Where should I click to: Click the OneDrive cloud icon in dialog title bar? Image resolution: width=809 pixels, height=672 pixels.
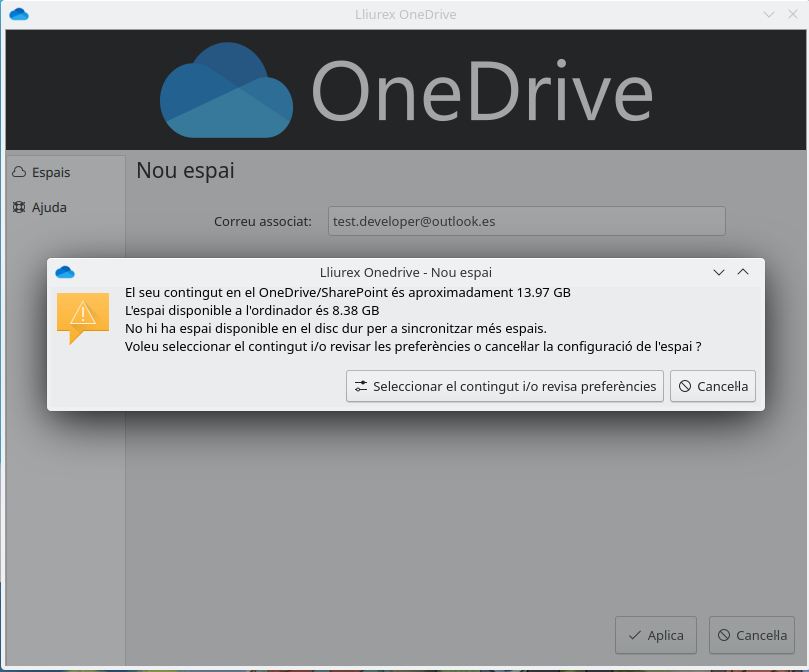point(65,272)
